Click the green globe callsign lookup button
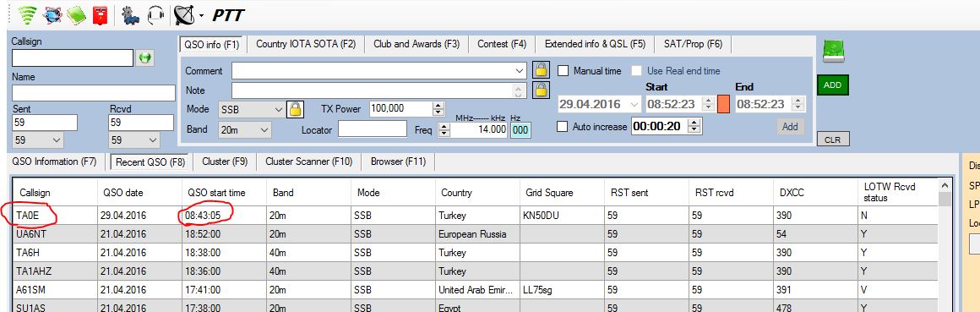This screenshot has height=312, width=980. [145, 57]
